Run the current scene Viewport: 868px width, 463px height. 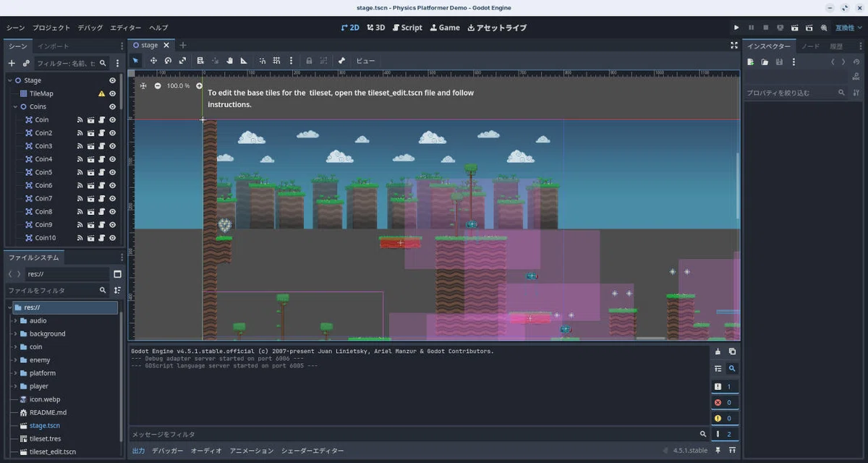(x=795, y=27)
